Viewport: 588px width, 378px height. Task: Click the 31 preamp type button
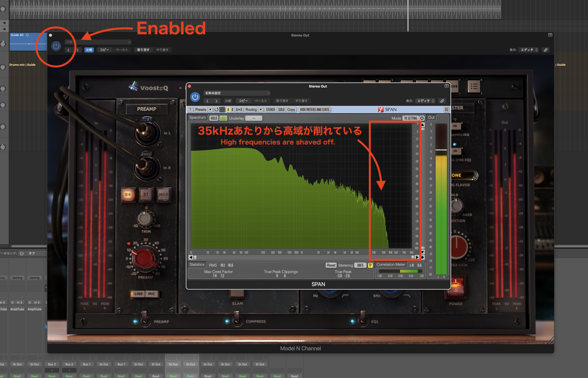point(145,195)
